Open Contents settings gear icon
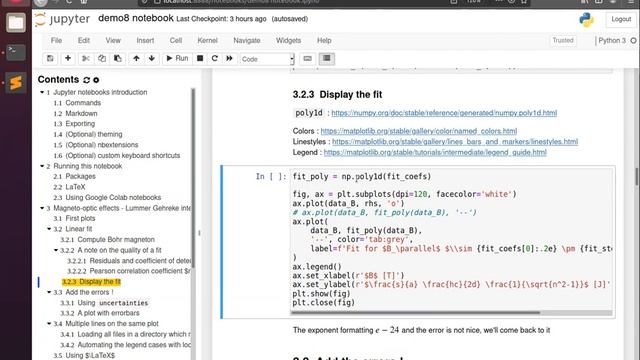640x360 pixels. click(x=96, y=80)
